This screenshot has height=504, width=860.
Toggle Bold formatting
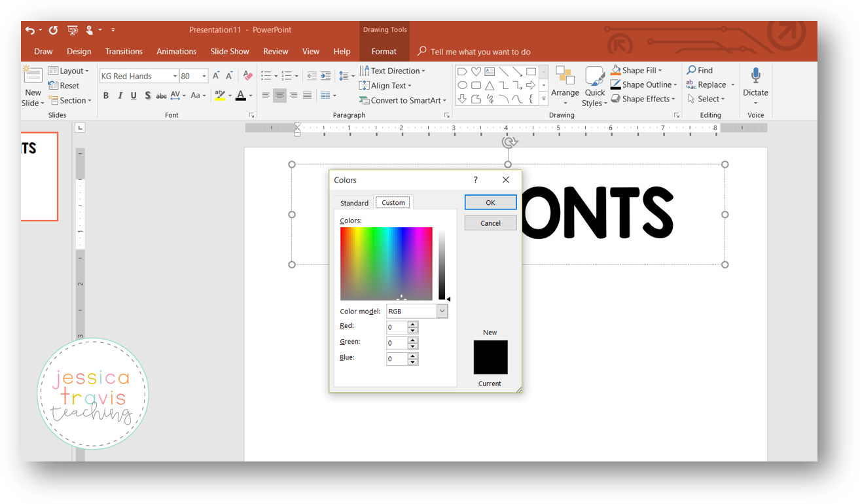coord(106,96)
